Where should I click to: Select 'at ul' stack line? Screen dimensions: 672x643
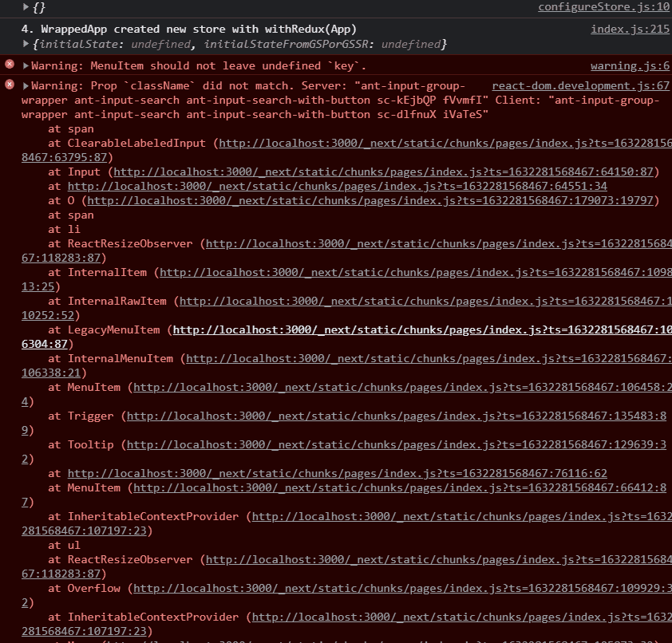coord(64,546)
